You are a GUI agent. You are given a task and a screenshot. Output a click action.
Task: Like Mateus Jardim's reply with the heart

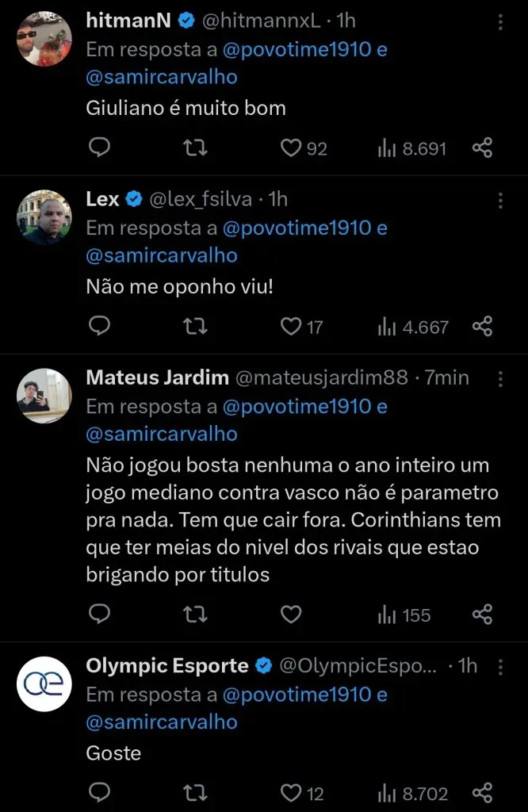[291, 615]
